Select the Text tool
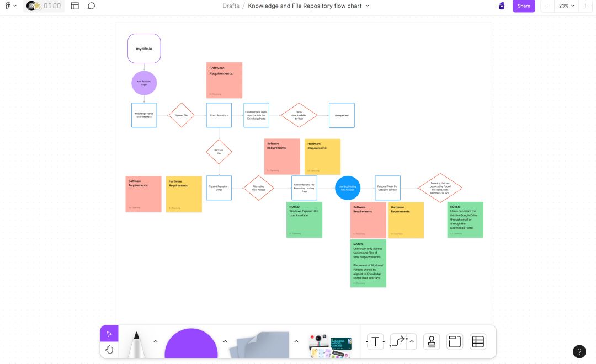Screen dimensions: 596x364 click(375, 342)
